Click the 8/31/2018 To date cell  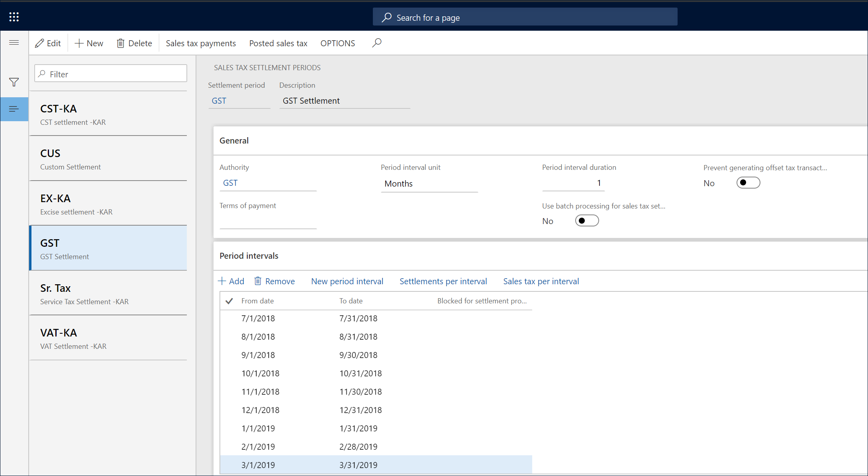click(358, 336)
